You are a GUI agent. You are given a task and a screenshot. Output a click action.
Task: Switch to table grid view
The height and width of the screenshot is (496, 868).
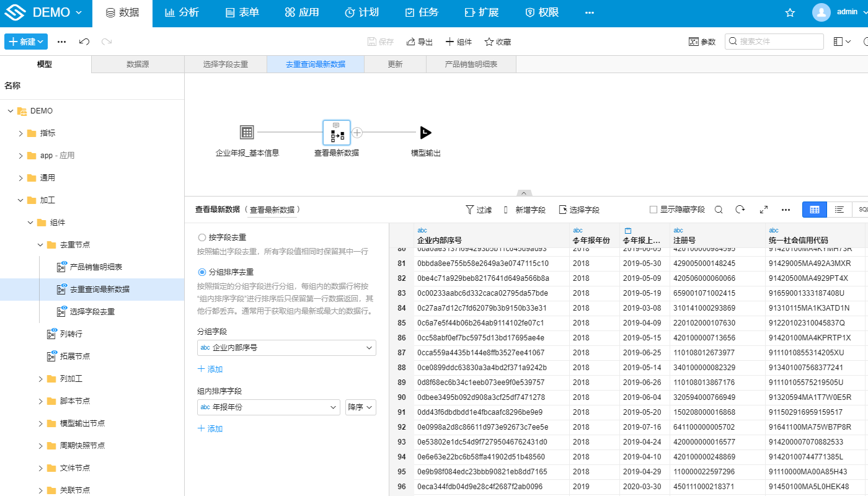click(x=814, y=210)
